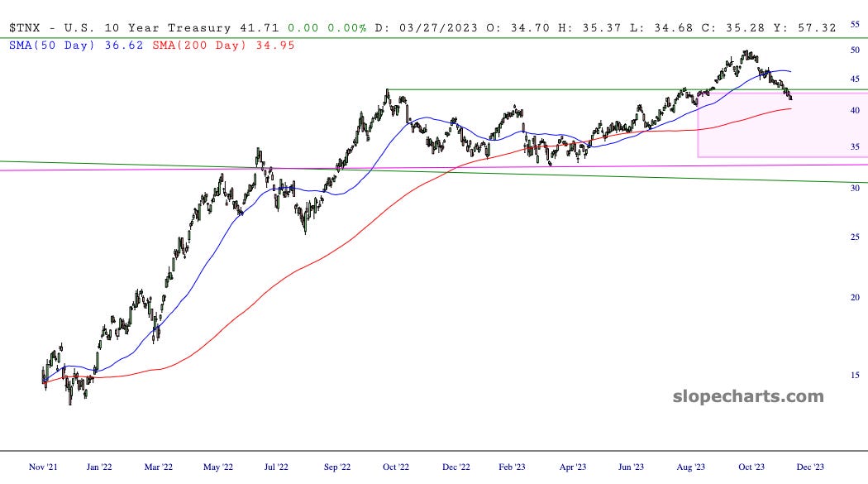Click the Oct '23 date axis label
Viewport: 868px width, 484px height.
[x=751, y=467]
